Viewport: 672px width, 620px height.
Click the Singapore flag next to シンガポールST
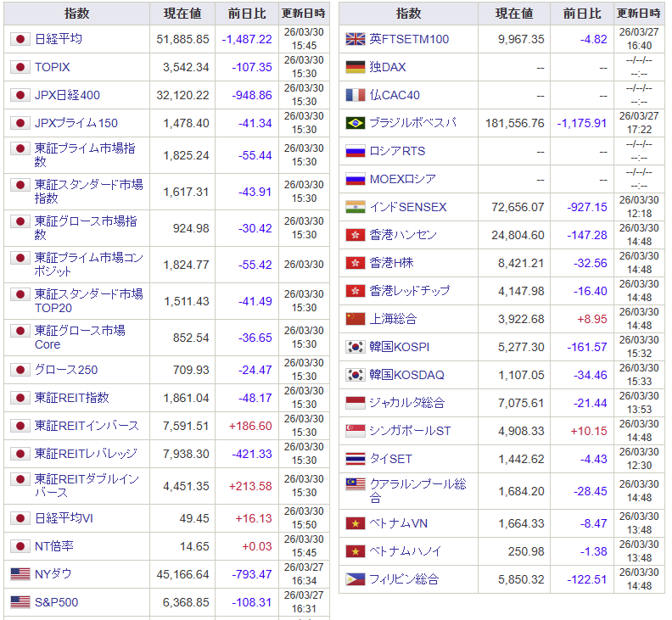[356, 431]
